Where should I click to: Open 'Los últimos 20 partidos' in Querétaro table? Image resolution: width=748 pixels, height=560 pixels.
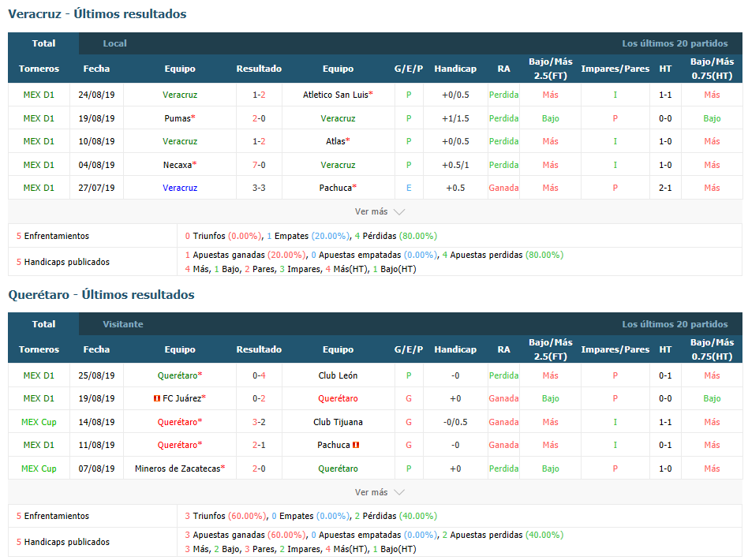(675, 324)
